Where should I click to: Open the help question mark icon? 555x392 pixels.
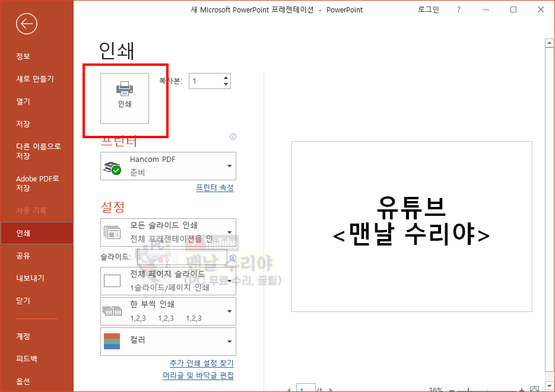click(459, 10)
